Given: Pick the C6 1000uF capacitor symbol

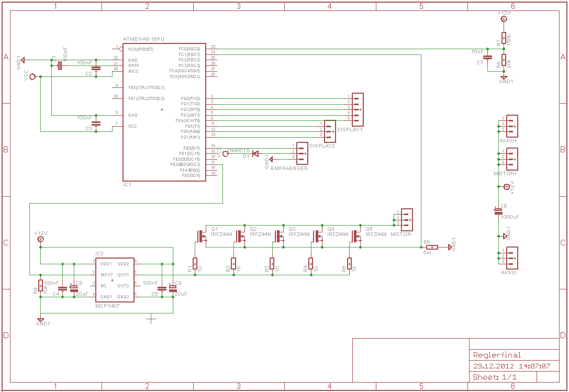Looking at the screenshot, I should pyautogui.click(x=498, y=211).
